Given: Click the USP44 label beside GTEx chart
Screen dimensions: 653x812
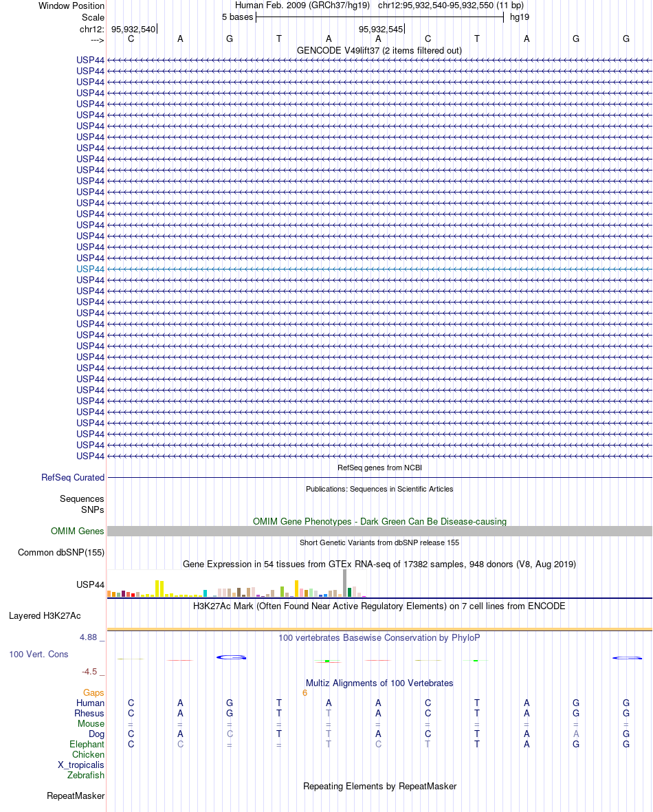Looking at the screenshot, I should click(90, 584).
